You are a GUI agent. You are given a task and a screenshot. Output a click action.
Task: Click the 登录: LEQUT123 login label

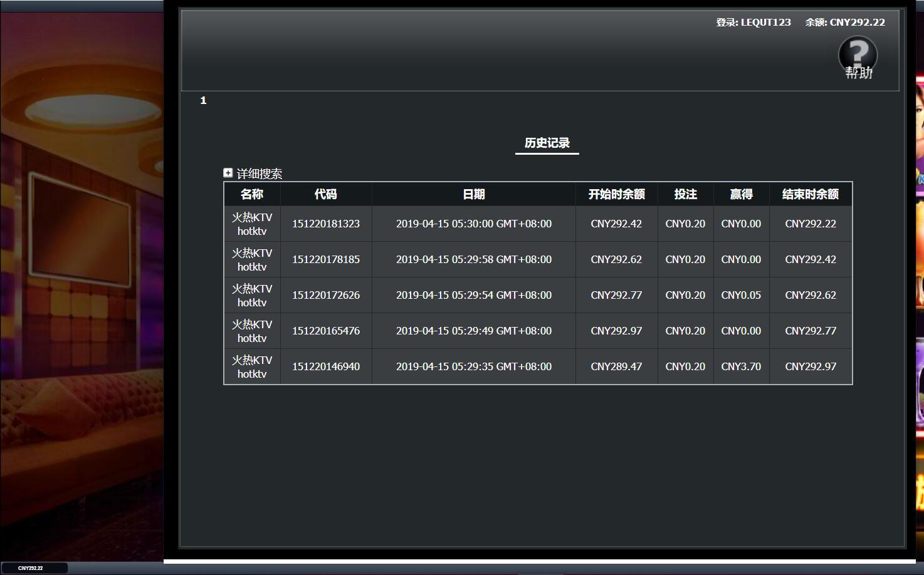tap(753, 23)
